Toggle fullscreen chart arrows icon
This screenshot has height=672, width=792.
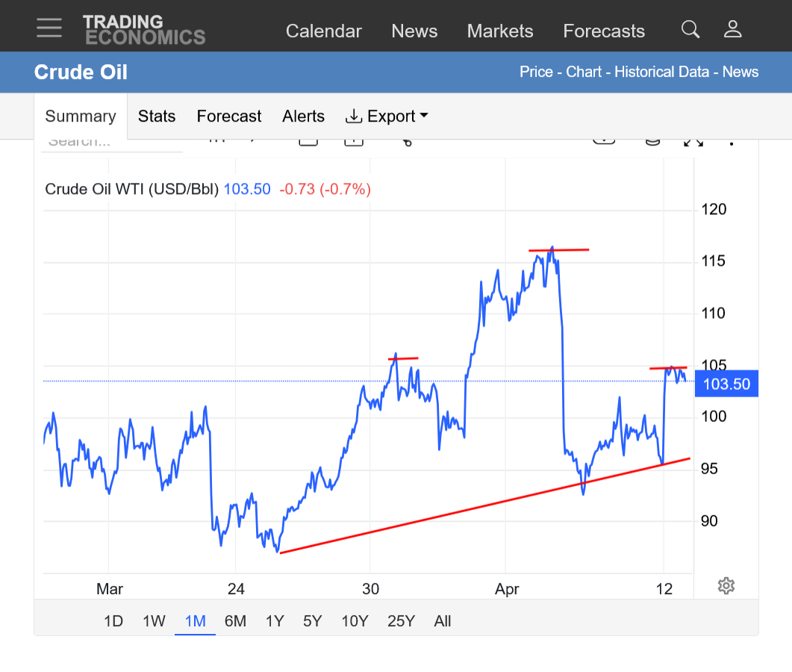pyautogui.click(x=693, y=141)
